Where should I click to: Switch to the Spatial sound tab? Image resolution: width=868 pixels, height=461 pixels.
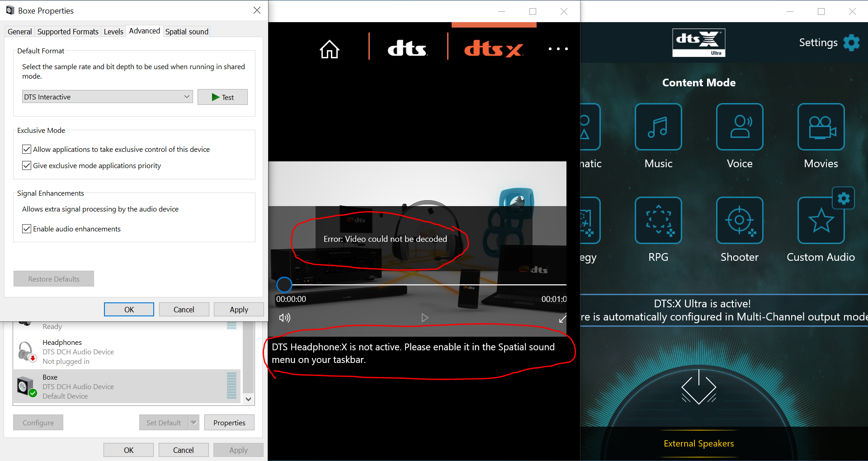tap(187, 32)
